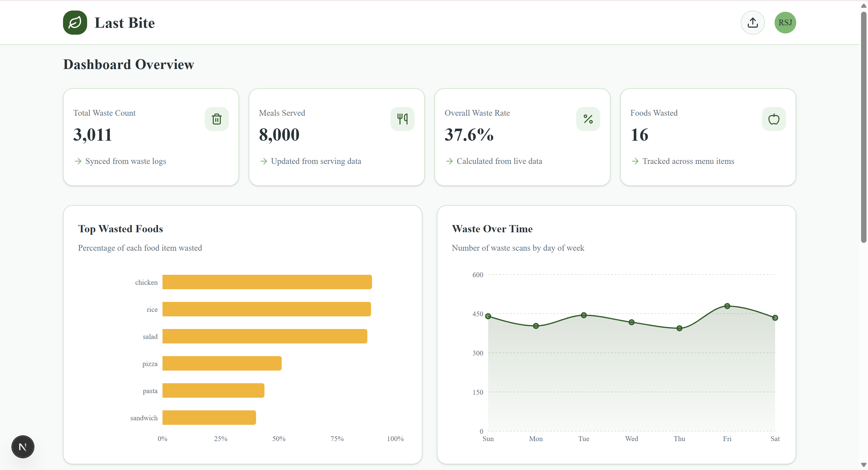Click the Tracked across menu items text
Viewport: 868px width, 470px height.
(x=688, y=161)
